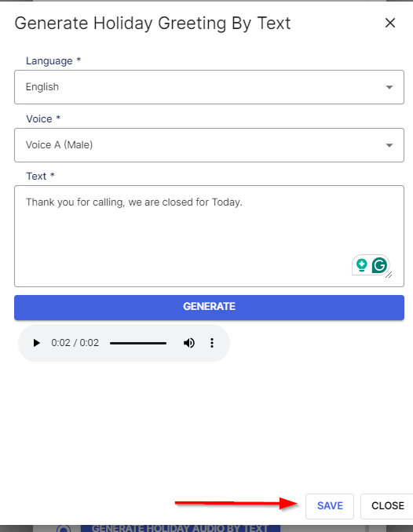The image size is (413, 532).
Task: Click the CLOSE button at the bottom
Action: 387,506
